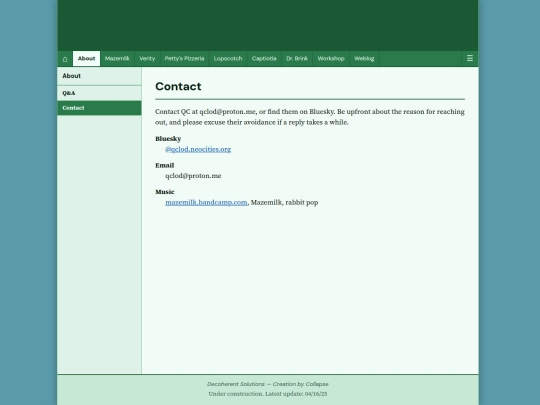
Task: Click the 'Under construction. Latest update' footer line
Action: tap(268, 394)
